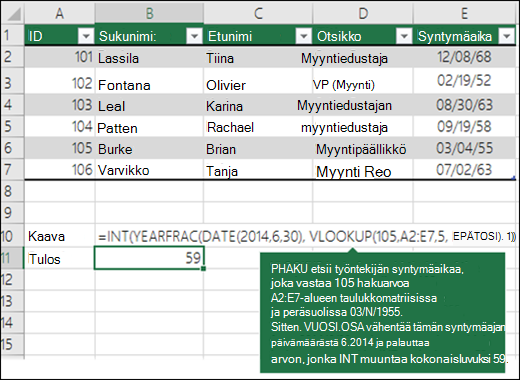Click the Select All corner triangle
Image resolution: width=520 pixels, height=380 pixels.
click(x=13, y=13)
